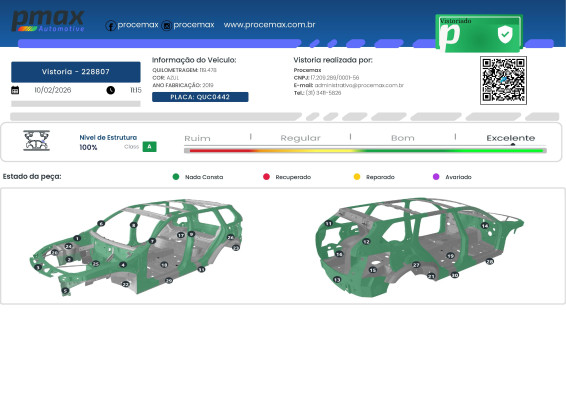Image resolution: width=566 pixels, height=400 pixels.
Task: Click the ANO FABRICAÇÃO 2019 line
Action: pyautogui.click(x=183, y=85)
